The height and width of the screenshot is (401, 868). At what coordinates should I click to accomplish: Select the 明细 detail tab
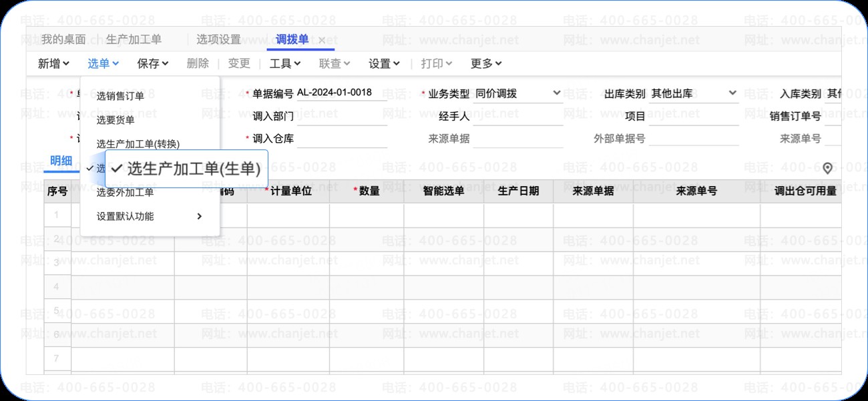click(x=61, y=161)
